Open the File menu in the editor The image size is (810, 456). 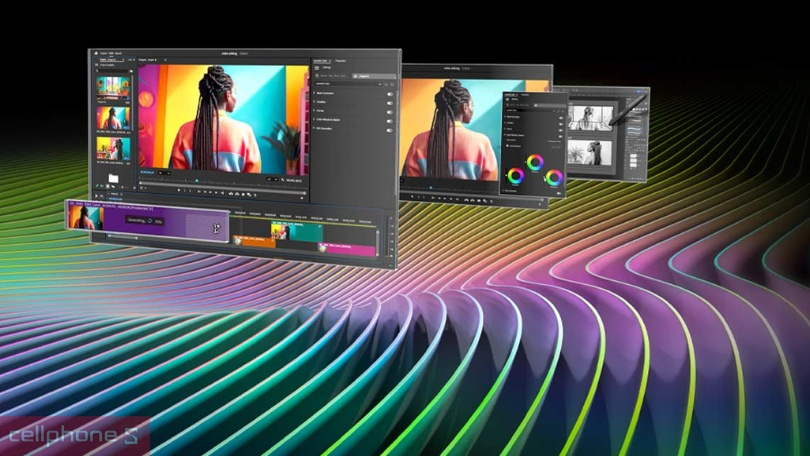click(x=105, y=52)
